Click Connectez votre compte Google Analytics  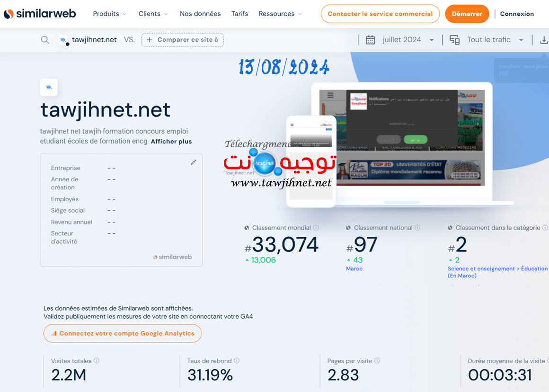click(x=123, y=333)
